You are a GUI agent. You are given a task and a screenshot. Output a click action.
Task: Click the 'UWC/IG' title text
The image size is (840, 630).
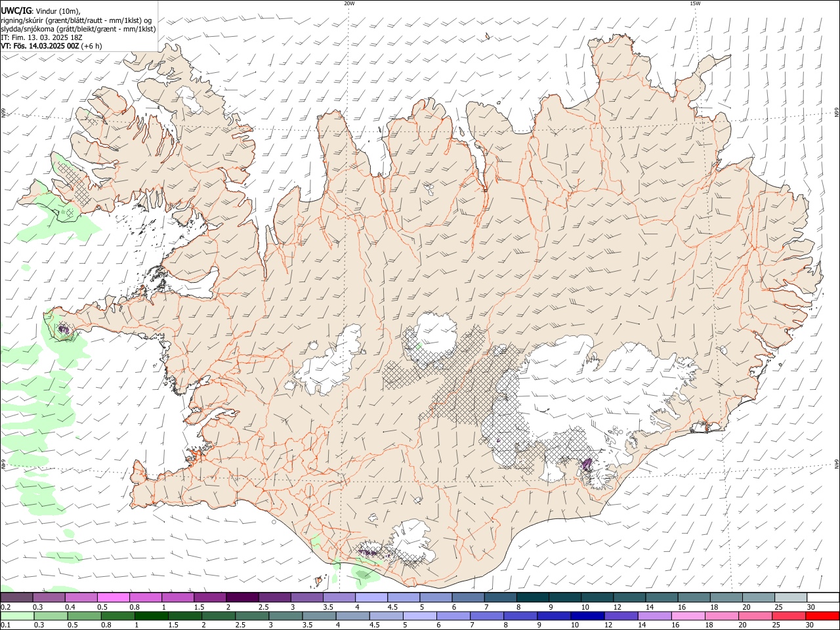(16, 11)
